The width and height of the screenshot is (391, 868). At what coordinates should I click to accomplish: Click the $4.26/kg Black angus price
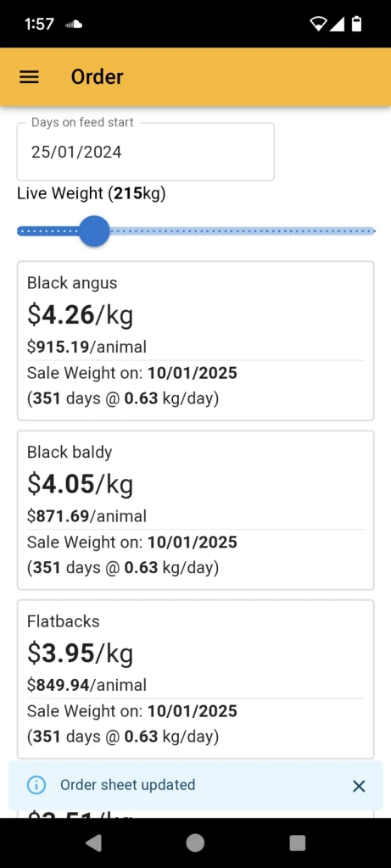[81, 315]
